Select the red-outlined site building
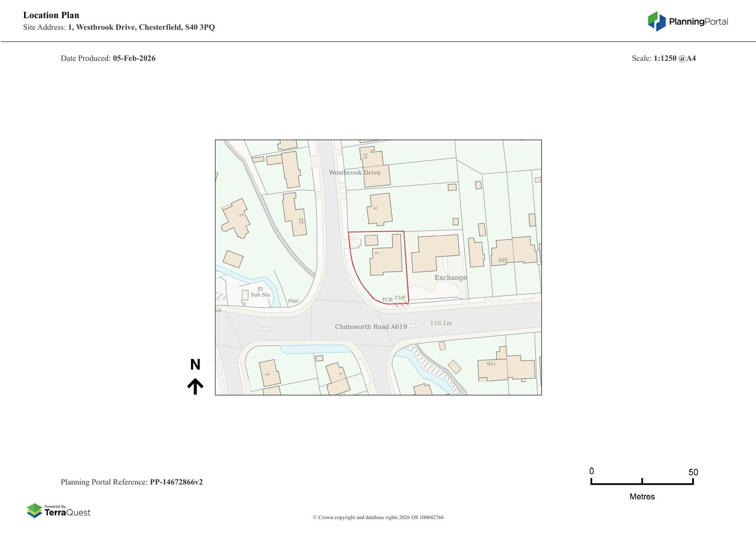 385,258
